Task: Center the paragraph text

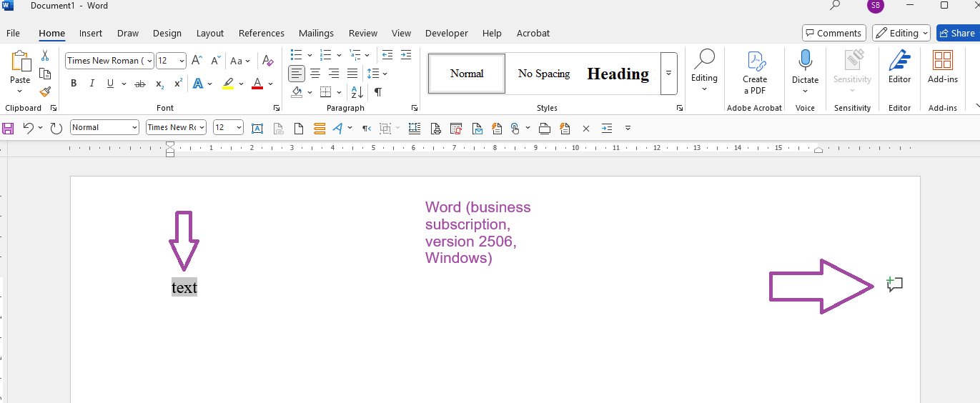Action: [x=315, y=74]
